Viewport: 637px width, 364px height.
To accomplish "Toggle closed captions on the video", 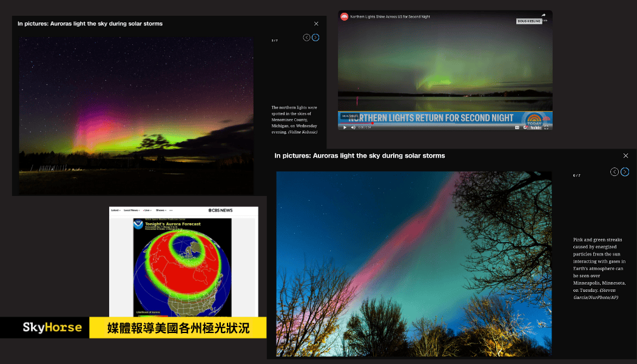I will [517, 127].
